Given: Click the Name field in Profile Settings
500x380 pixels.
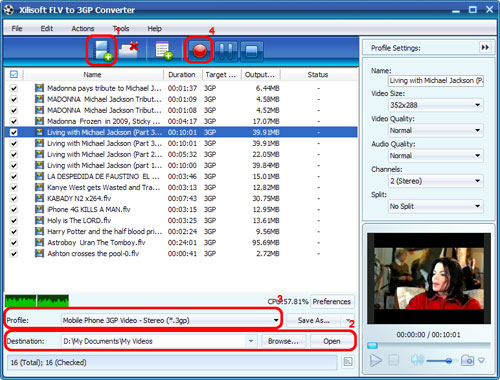Looking at the screenshot, I should [436, 80].
